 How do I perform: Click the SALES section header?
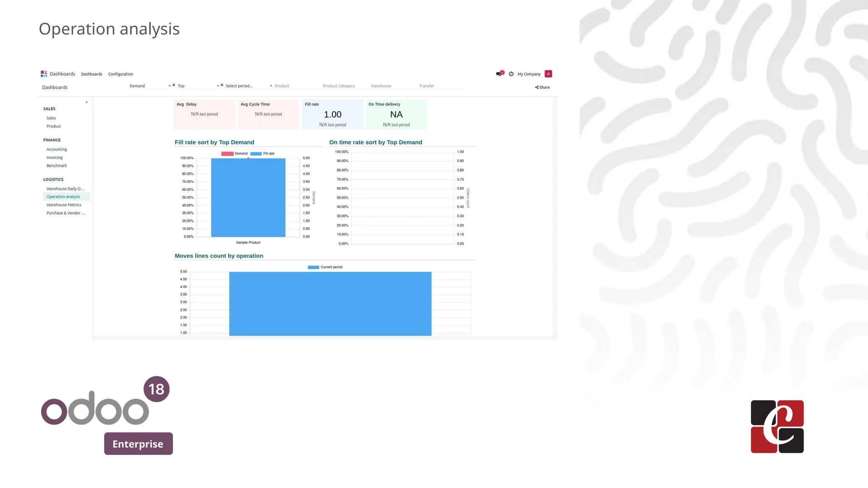coord(49,109)
